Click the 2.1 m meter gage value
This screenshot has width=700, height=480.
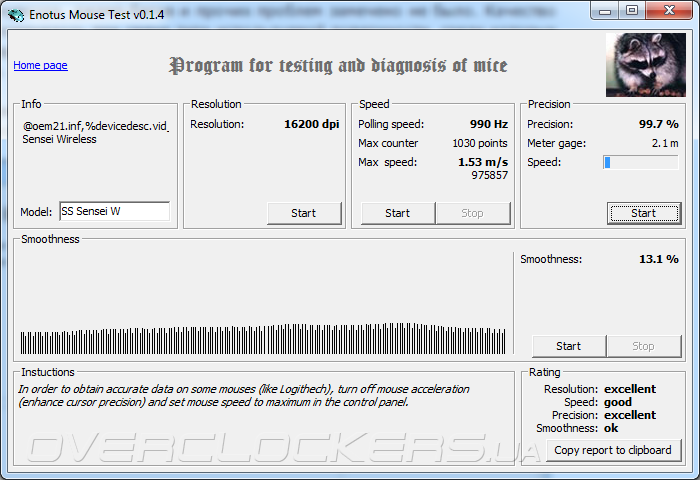click(x=665, y=143)
